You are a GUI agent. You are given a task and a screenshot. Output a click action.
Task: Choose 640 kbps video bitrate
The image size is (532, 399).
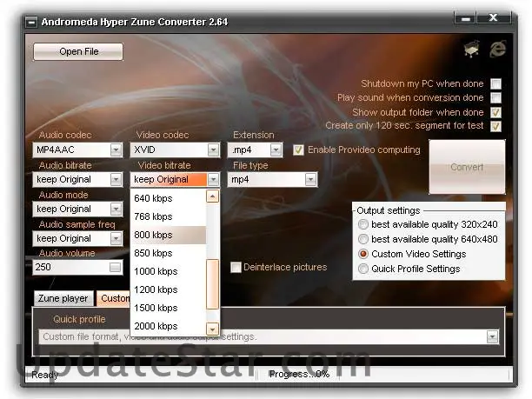pyautogui.click(x=169, y=198)
